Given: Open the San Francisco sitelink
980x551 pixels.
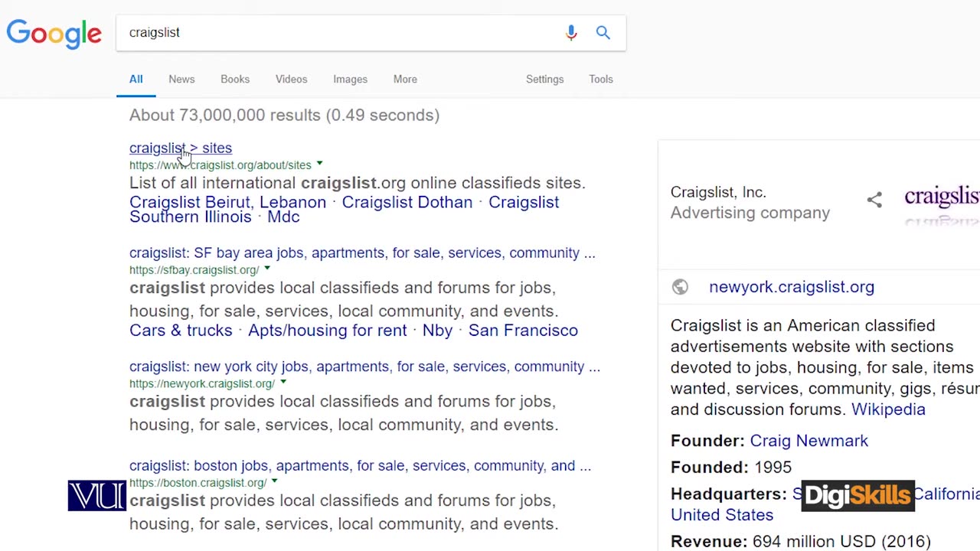Looking at the screenshot, I should coord(523,330).
